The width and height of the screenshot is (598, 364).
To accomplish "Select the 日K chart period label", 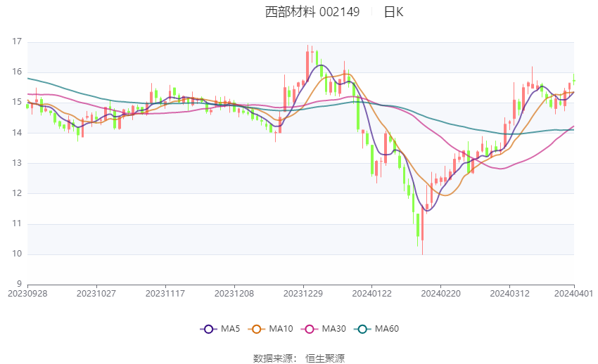I will (x=393, y=12).
